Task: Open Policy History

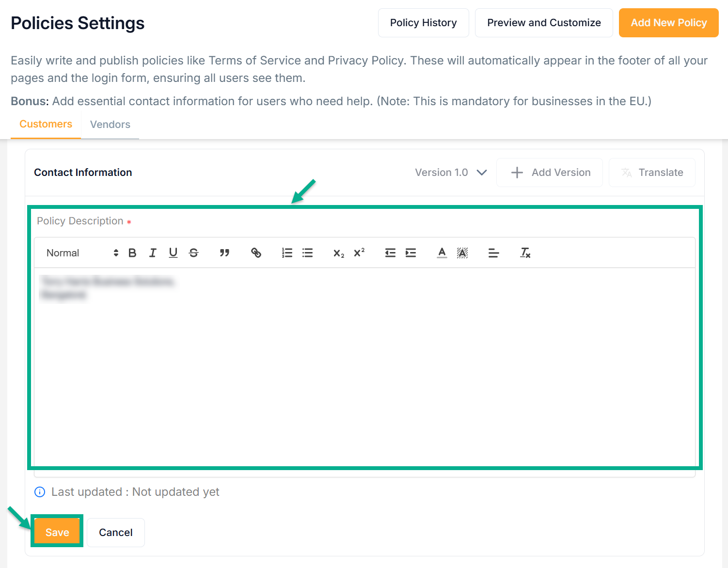Action: (423, 23)
